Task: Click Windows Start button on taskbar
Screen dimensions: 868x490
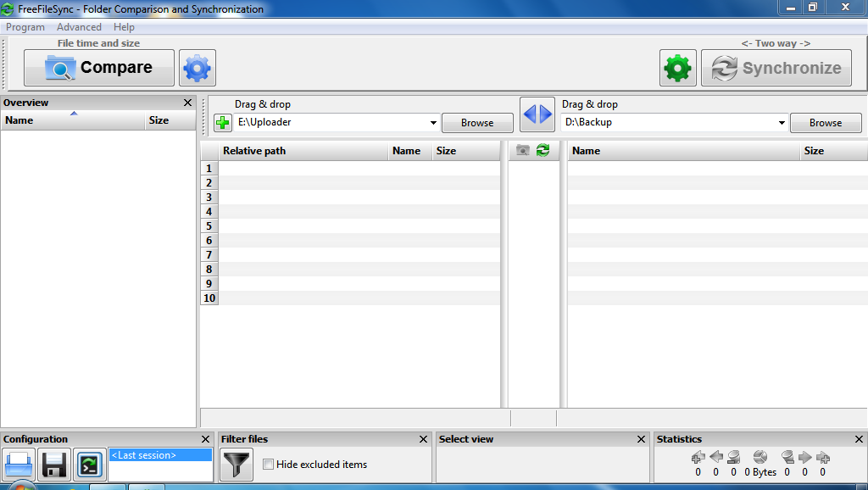Action: pyautogui.click(x=21, y=486)
